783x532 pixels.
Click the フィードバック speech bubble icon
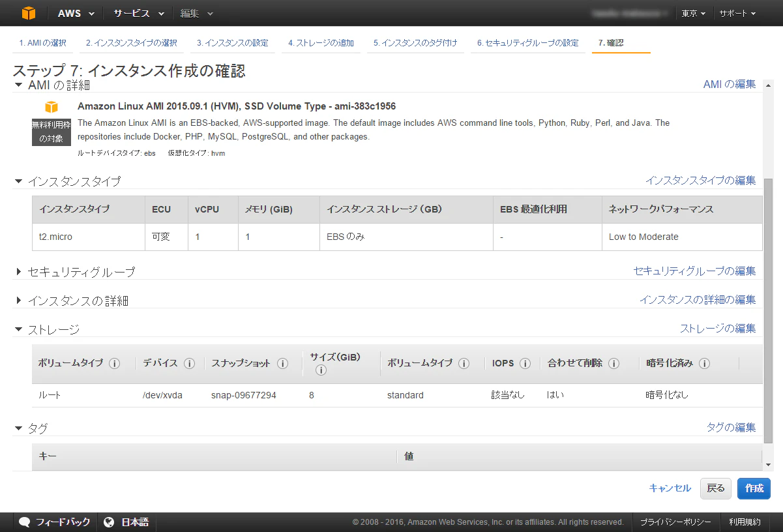(x=25, y=522)
